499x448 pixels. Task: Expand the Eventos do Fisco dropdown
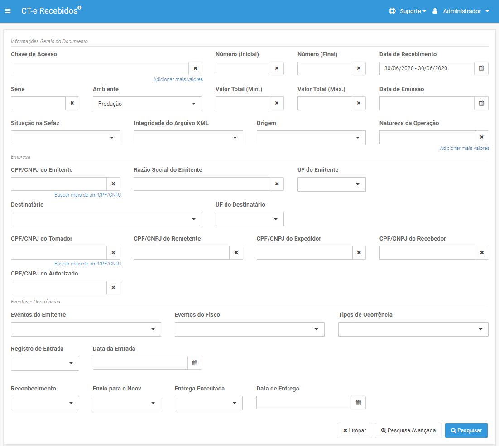pos(249,330)
